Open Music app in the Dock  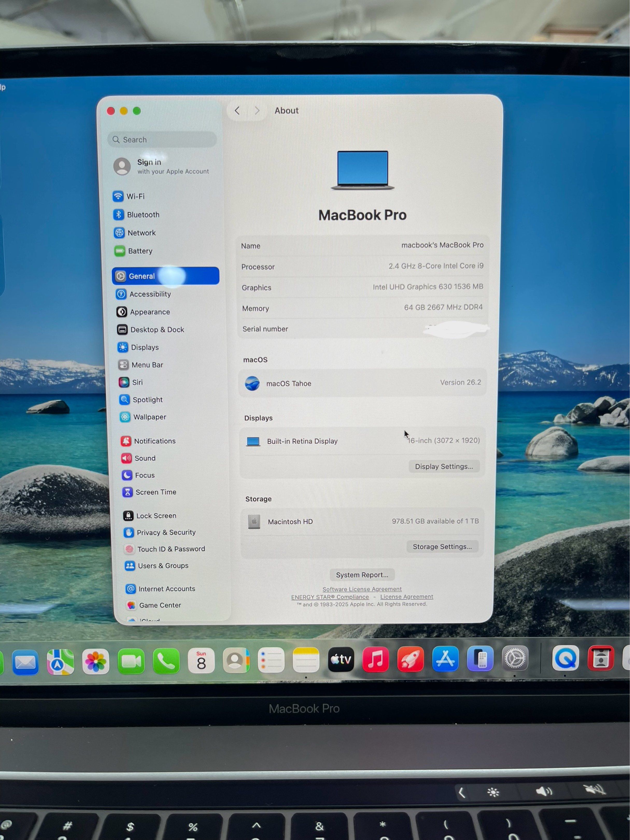(375, 659)
